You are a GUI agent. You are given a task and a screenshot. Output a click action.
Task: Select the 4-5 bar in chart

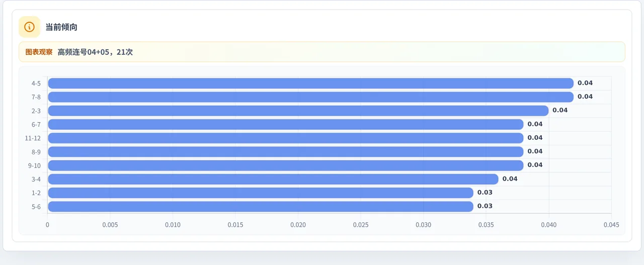pos(310,83)
